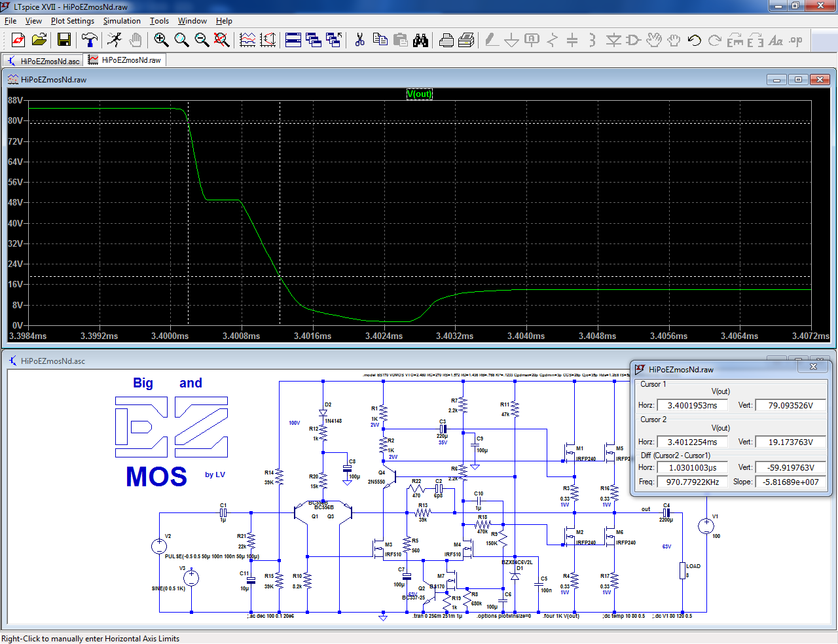The height and width of the screenshot is (644, 838).
Task: Select the Place Component gate icon
Action: pos(633,40)
